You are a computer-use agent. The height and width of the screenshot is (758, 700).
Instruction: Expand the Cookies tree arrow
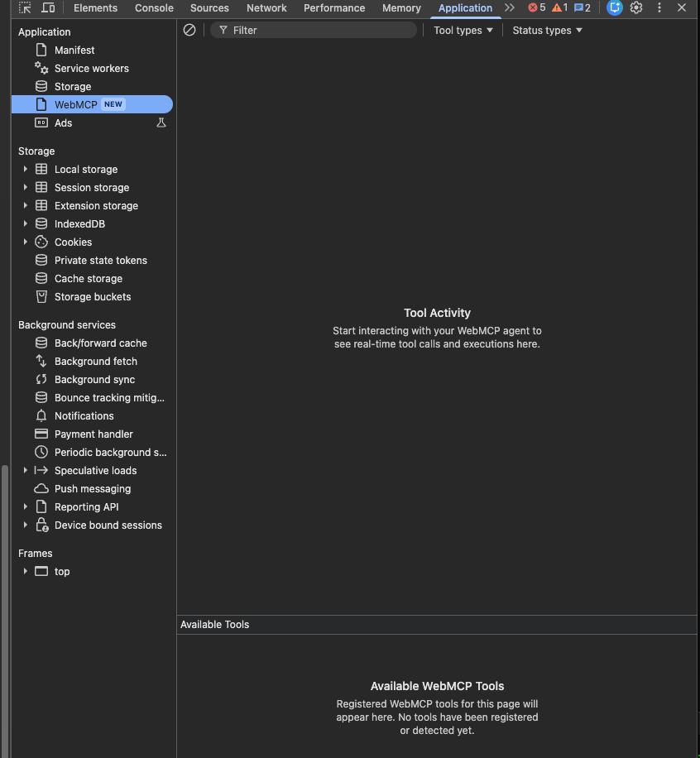point(25,242)
